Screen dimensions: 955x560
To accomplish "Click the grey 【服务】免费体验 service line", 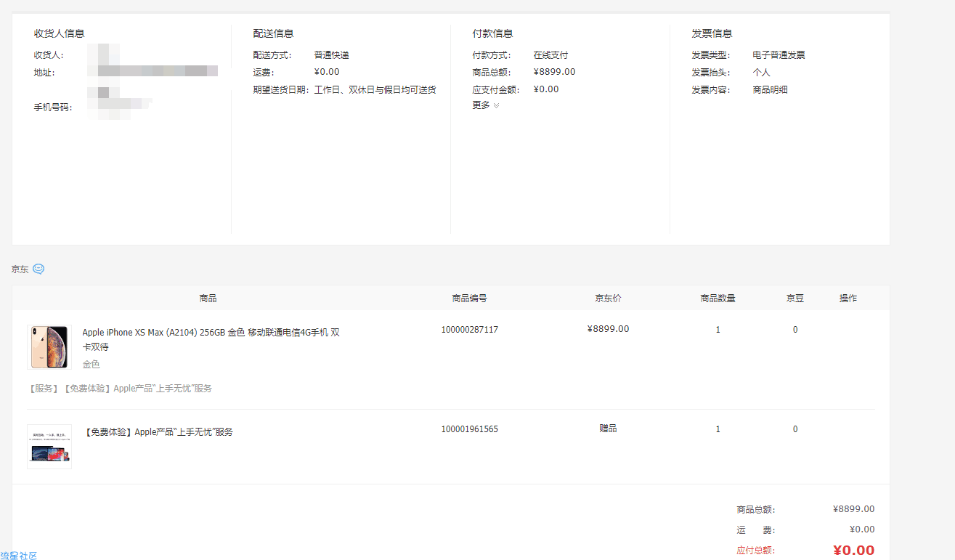I will [120, 389].
